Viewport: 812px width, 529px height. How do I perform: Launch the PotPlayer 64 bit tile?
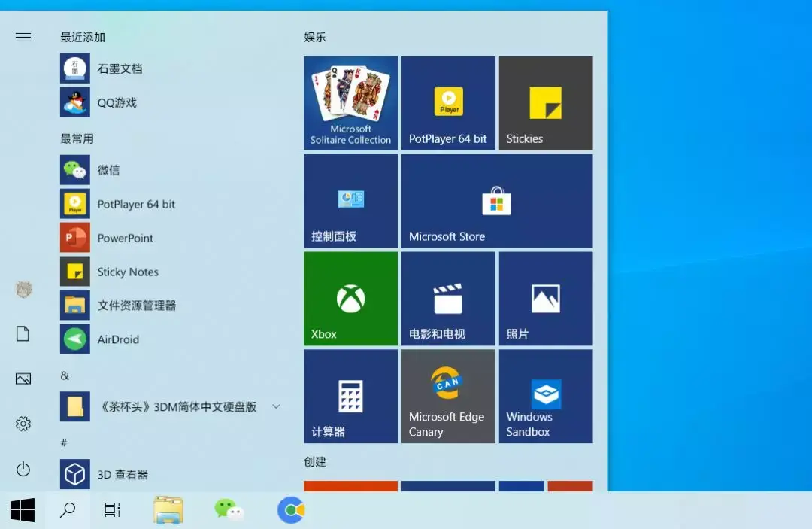click(448, 103)
